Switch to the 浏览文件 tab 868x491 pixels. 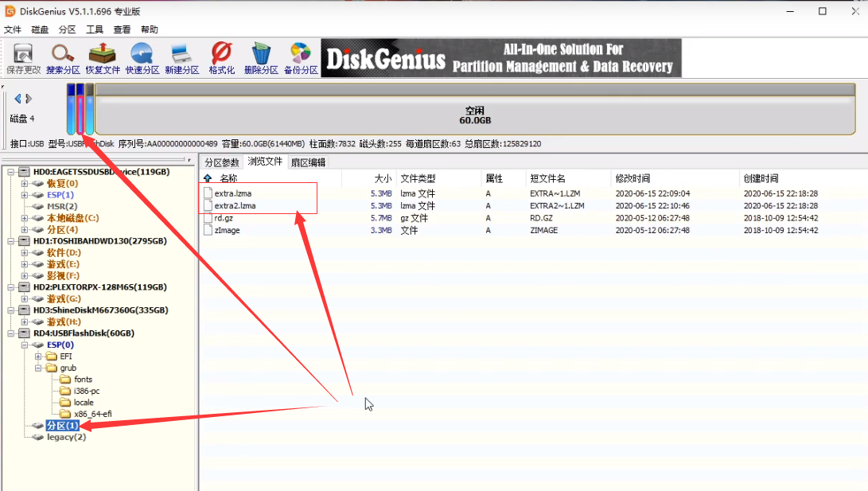pyautogui.click(x=265, y=161)
